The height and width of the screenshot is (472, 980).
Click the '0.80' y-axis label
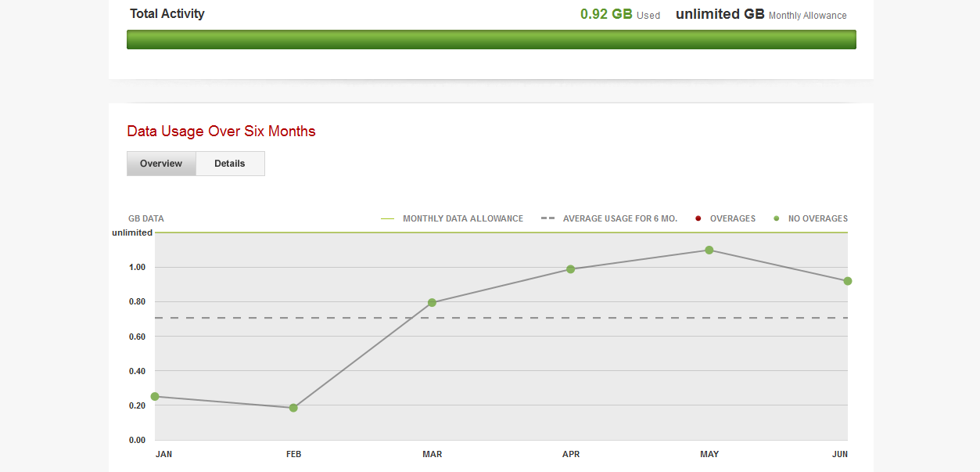click(138, 302)
